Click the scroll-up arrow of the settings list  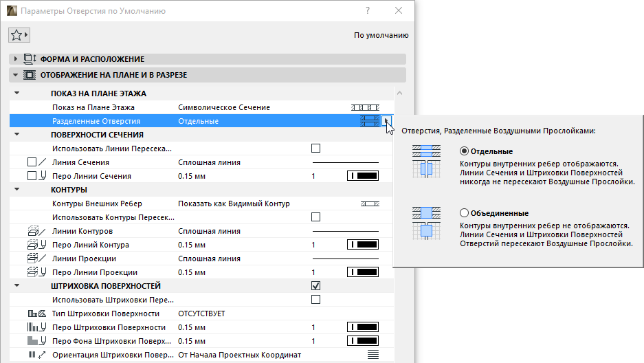(399, 93)
